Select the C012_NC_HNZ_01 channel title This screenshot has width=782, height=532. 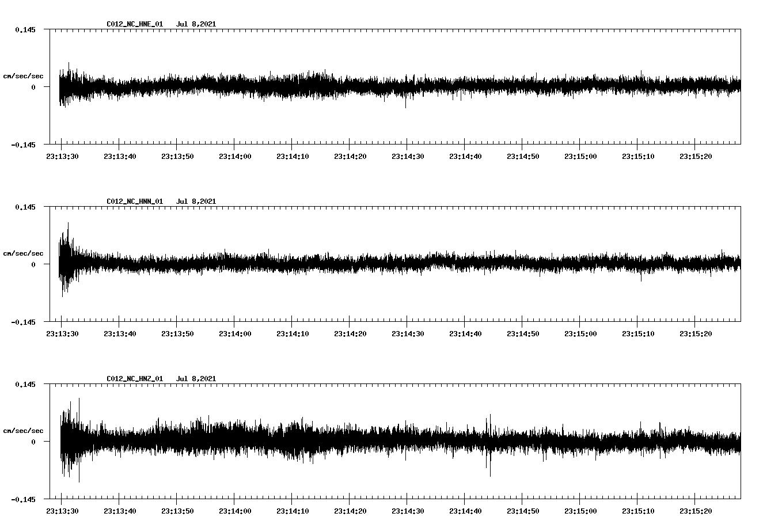pyautogui.click(x=134, y=378)
